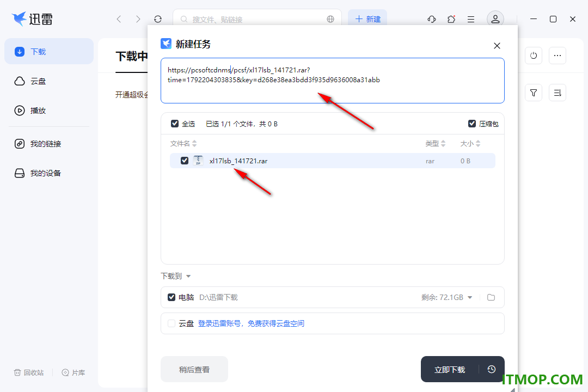The height and width of the screenshot is (392, 588).
Task: Open scheduled download clock icon
Action: click(491, 370)
